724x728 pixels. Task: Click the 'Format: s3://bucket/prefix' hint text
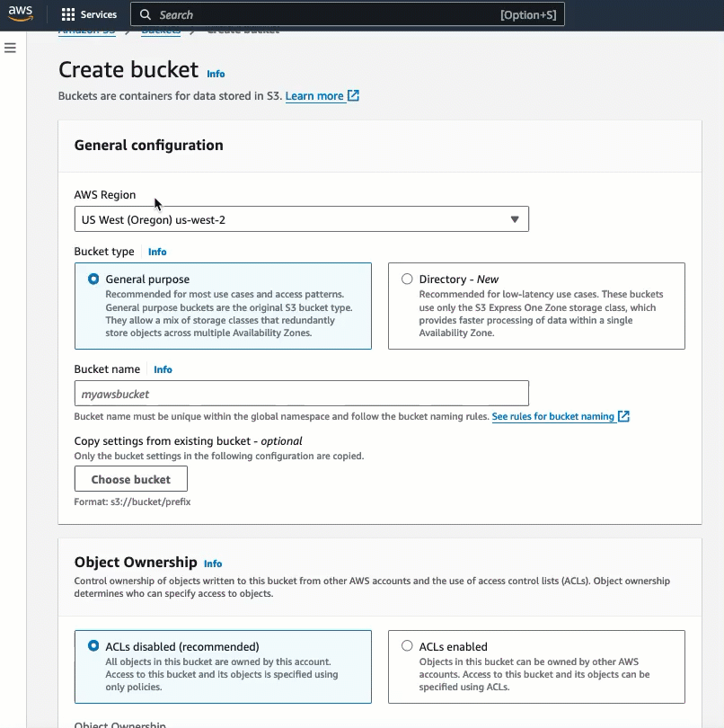click(132, 502)
